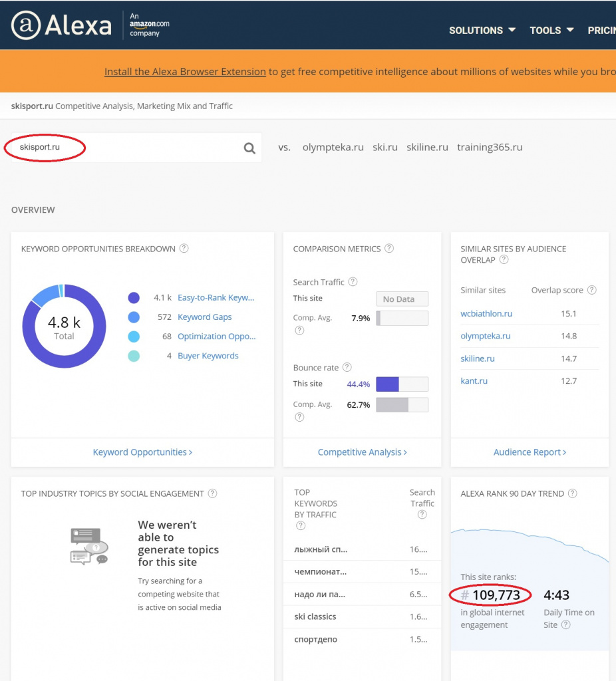Image resolution: width=616 pixels, height=681 pixels.
Task: Click help icon beside Daily Time on Site
Action: click(565, 624)
